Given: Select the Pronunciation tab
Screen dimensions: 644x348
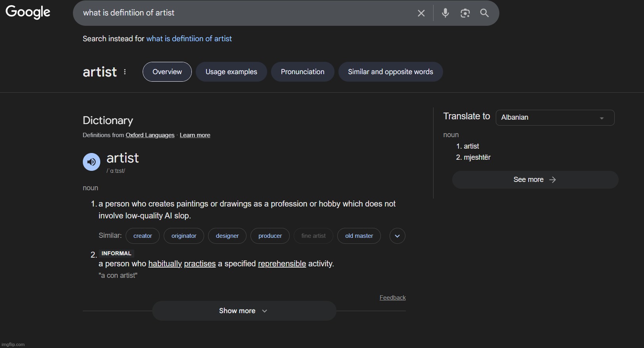Looking at the screenshot, I should coord(302,72).
